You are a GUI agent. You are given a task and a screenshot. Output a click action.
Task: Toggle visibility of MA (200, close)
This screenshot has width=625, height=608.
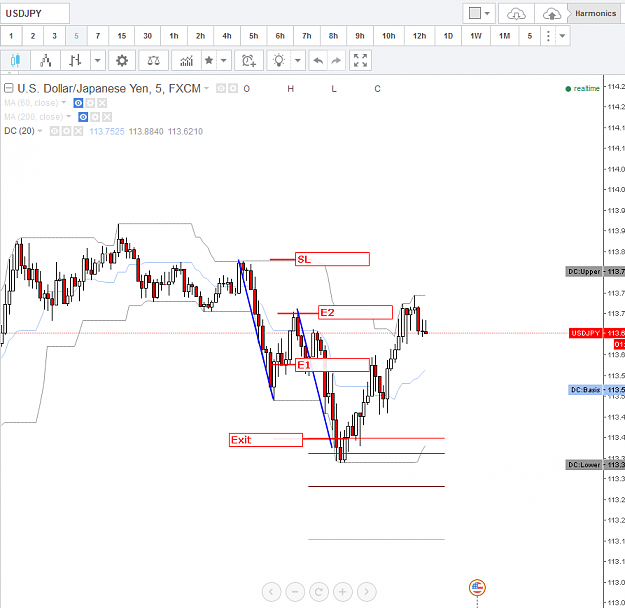click(x=83, y=117)
